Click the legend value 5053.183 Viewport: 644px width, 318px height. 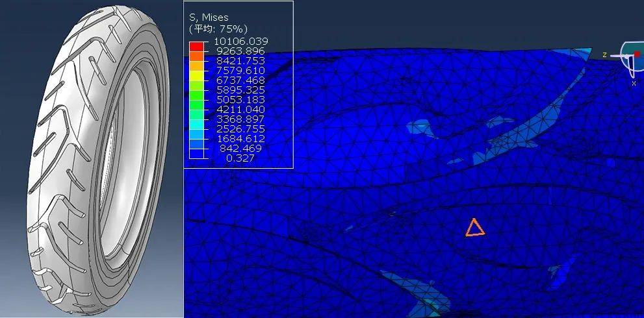click(x=241, y=100)
